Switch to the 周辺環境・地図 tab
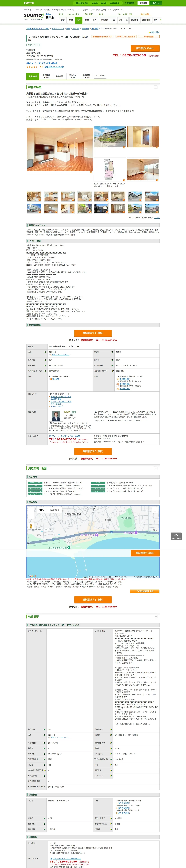186x868 pixels. 46,77
